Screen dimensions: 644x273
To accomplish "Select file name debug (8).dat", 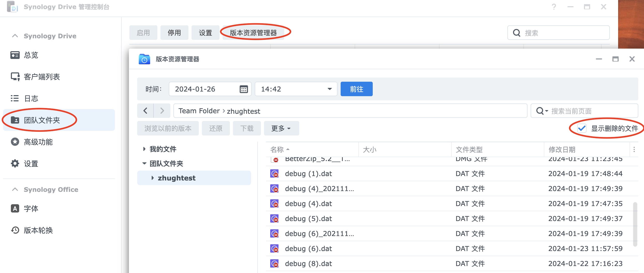I will point(308,264).
